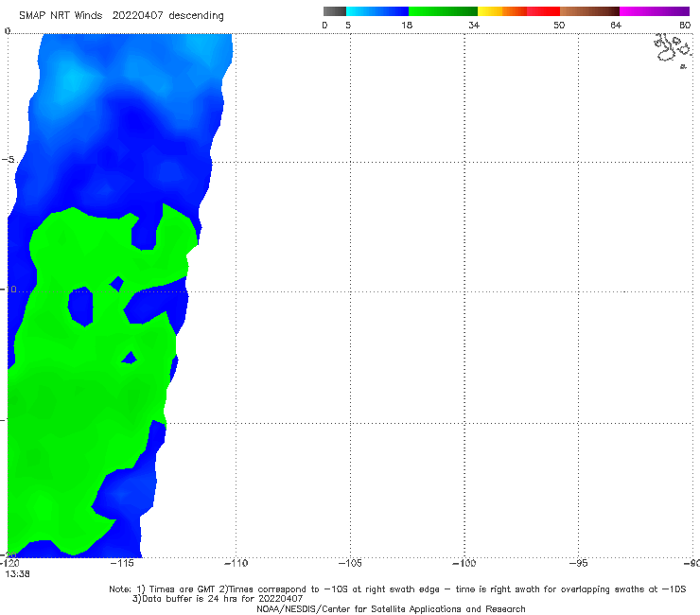Click the red segment of the color bar
The width and height of the screenshot is (700, 615).
[543, 11]
